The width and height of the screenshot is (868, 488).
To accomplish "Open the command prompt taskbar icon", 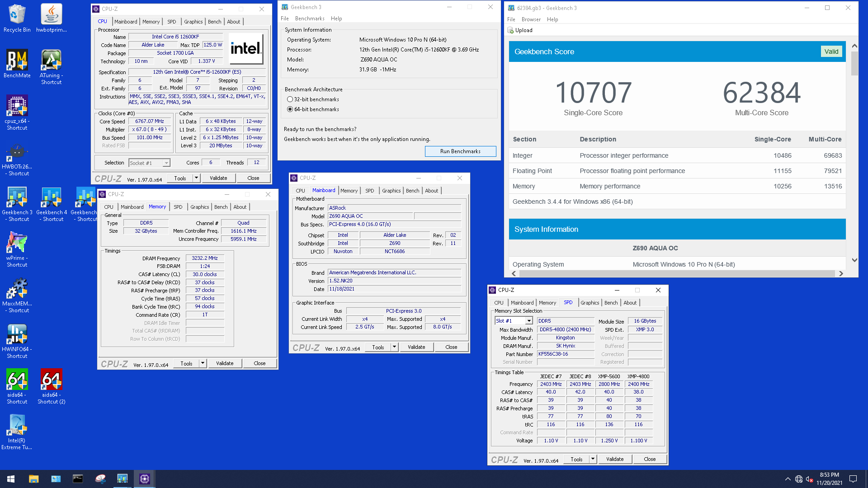I will point(78,479).
